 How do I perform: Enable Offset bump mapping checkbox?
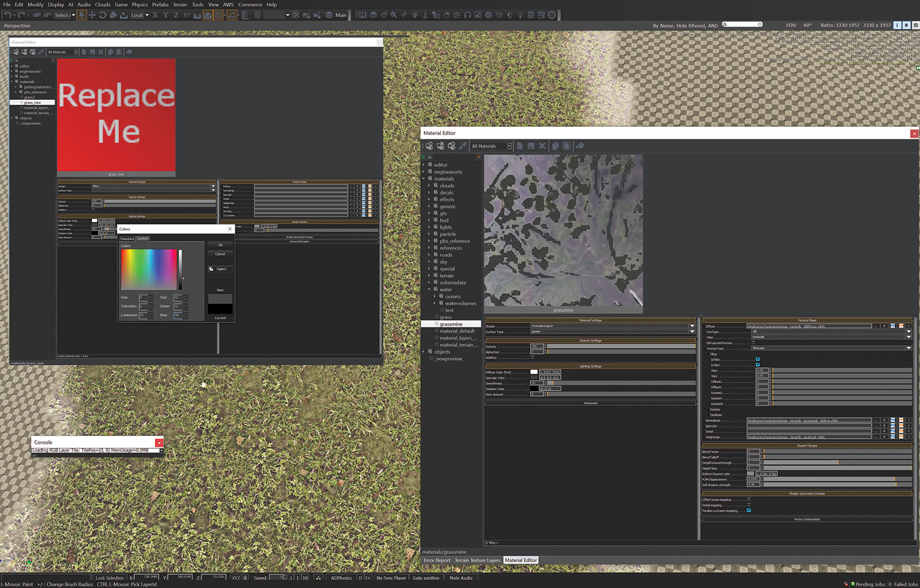click(749, 499)
